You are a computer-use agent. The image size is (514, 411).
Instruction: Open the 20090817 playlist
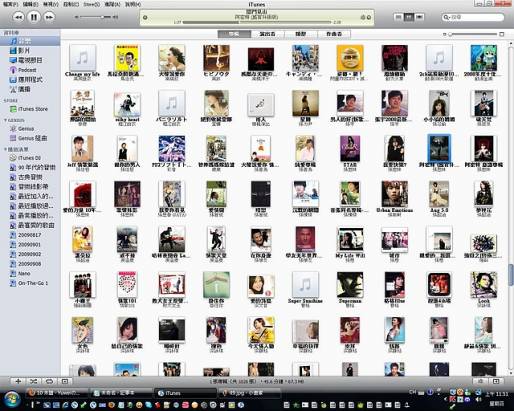30,235
